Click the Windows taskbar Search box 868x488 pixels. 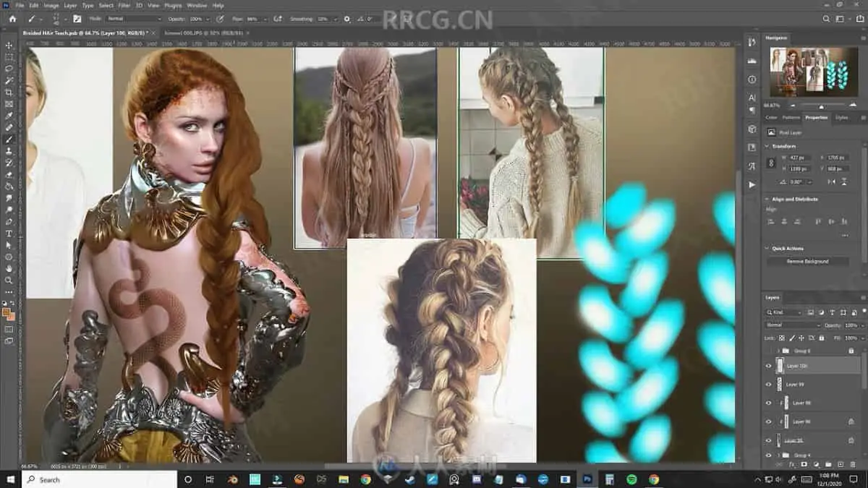99,479
